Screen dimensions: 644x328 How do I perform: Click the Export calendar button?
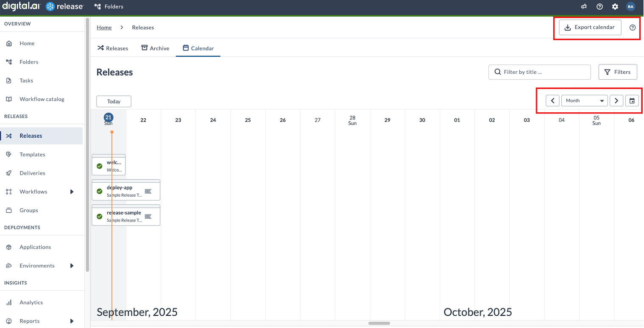590,28
